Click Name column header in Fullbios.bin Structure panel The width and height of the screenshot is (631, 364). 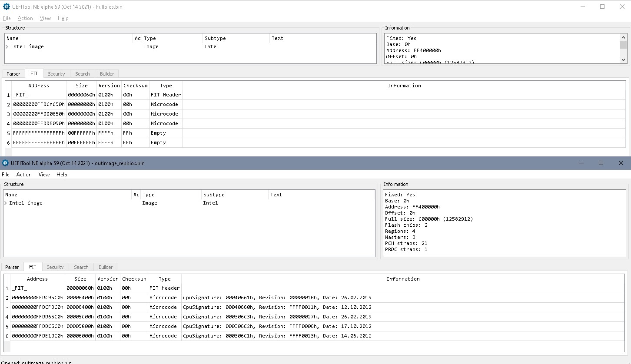coord(68,38)
